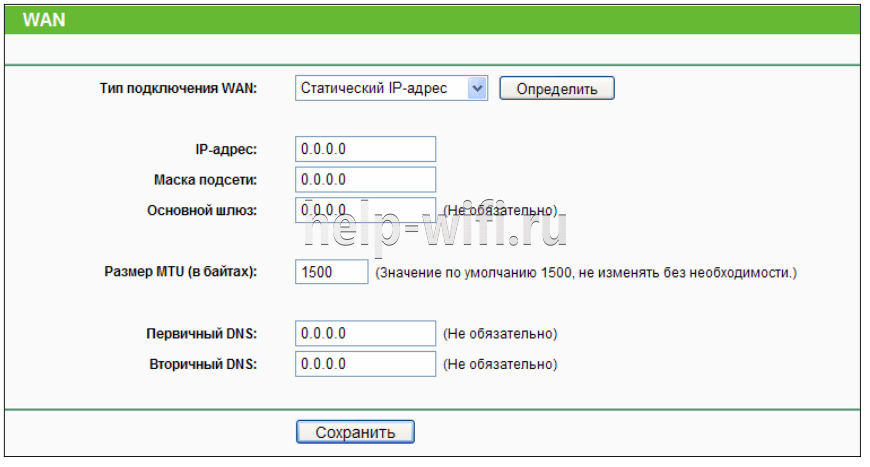Screen dimensions: 870x467
Task: Click the Сохранить button
Action: pyautogui.click(x=355, y=432)
